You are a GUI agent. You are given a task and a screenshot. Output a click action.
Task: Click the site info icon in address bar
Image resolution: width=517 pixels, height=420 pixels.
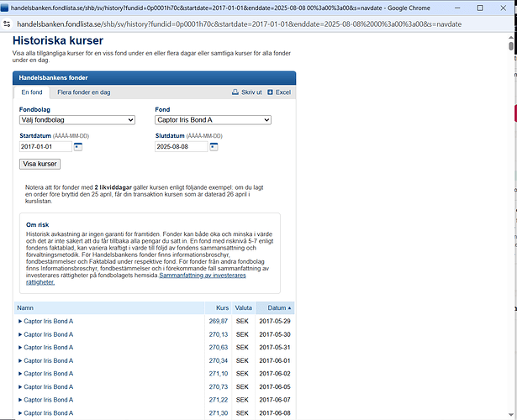click(7, 24)
